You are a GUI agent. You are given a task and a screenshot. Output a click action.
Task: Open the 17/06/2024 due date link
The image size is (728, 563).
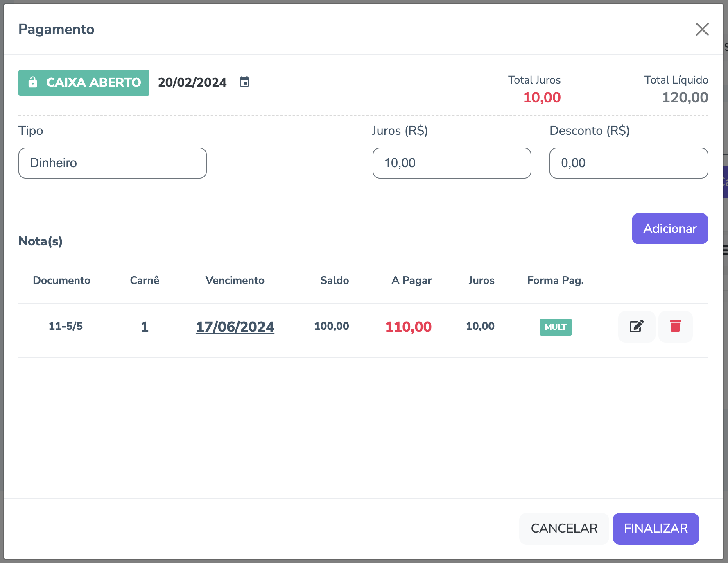[x=235, y=327]
